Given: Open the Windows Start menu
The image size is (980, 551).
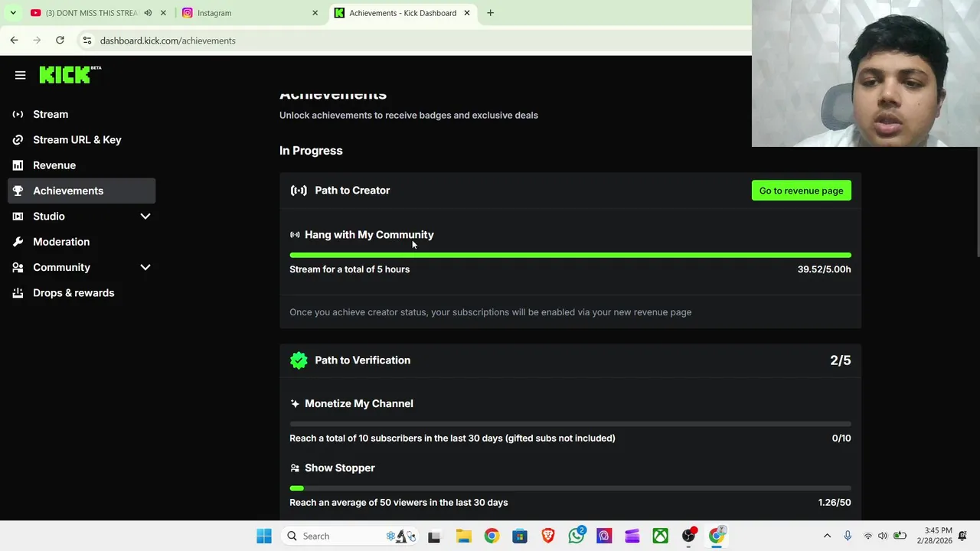Looking at the screenshot, I should (x=264, y=536).
